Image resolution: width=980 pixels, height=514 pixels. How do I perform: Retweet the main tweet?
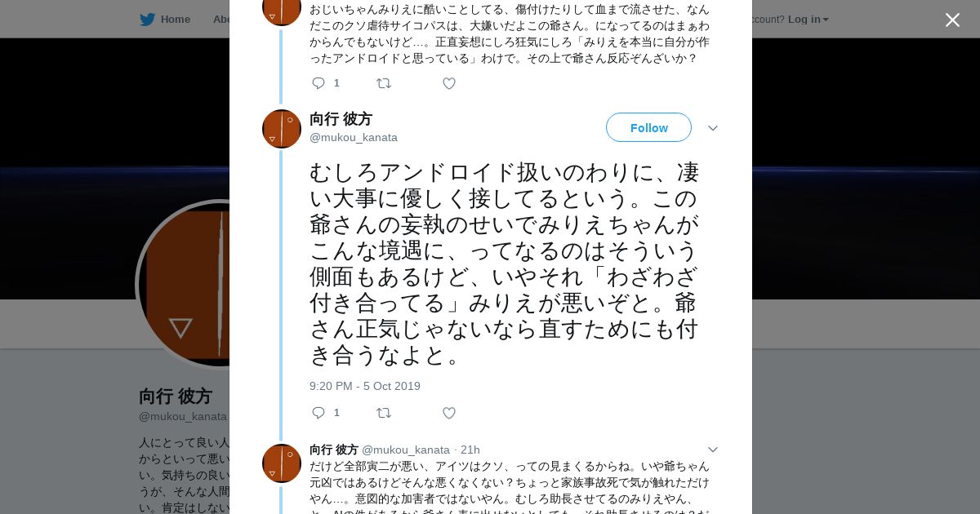coord(384,413)
